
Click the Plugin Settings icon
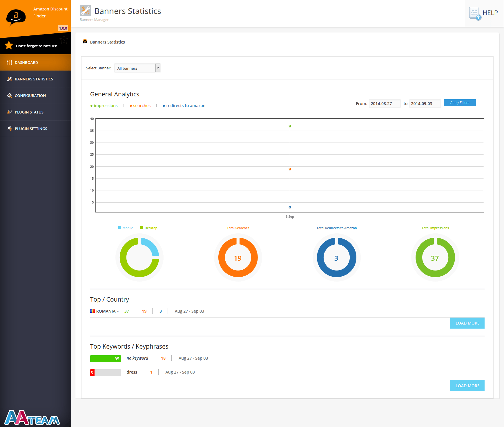click(10, 129)
